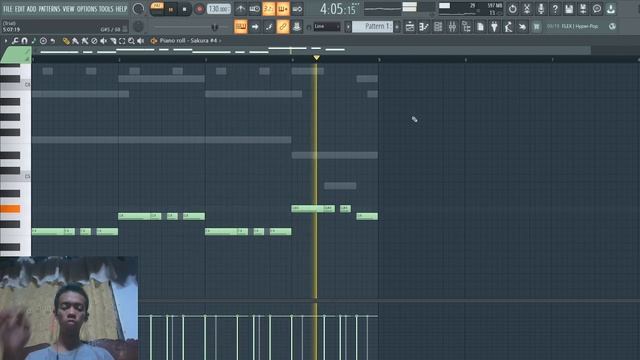Start one-click recording microphone icon

[541, 9]
